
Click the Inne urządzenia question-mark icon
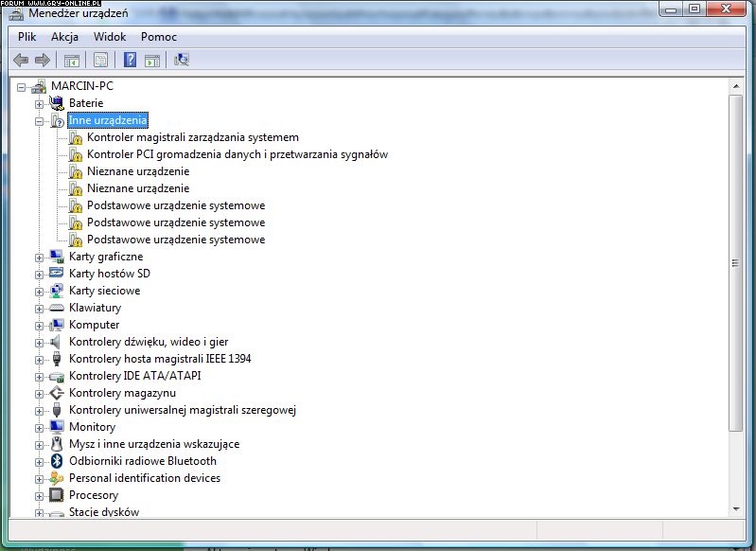[x=57, y=120]
